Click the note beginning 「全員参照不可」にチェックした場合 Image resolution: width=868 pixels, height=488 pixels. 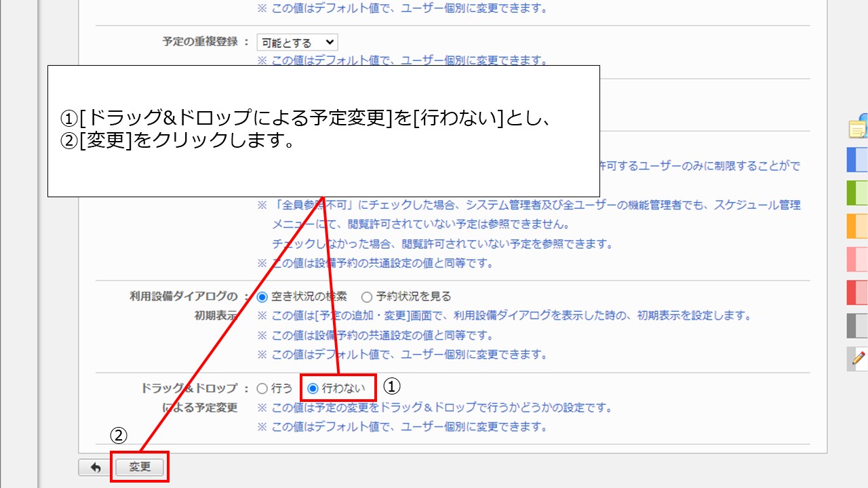[529, 205]
